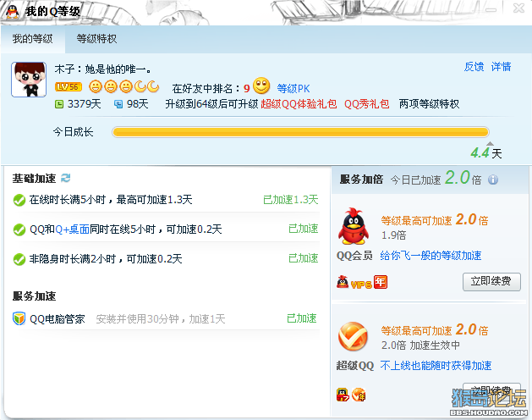
Task: Open the 详情 details link
Action: (501, 67)
